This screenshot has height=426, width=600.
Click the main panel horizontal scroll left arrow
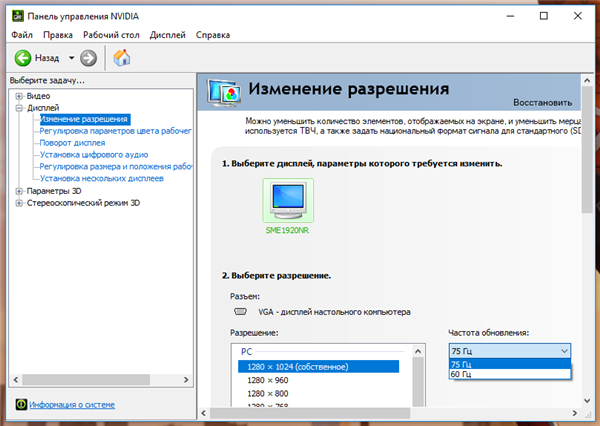[x=204, y=413]
